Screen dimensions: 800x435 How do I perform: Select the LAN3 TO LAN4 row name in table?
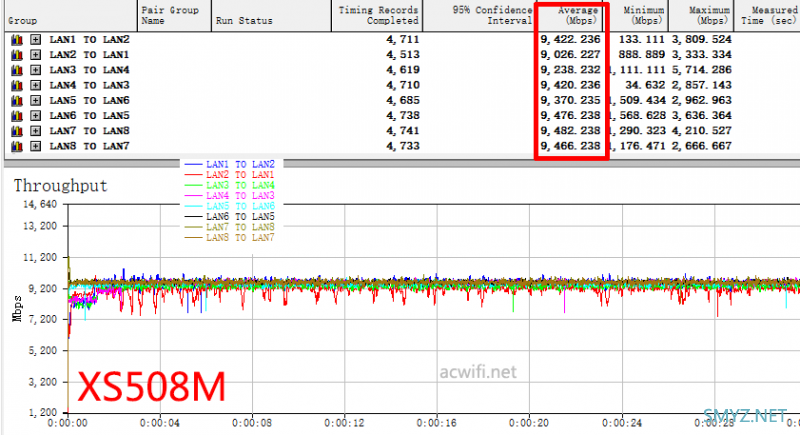[x=89, y=70]
